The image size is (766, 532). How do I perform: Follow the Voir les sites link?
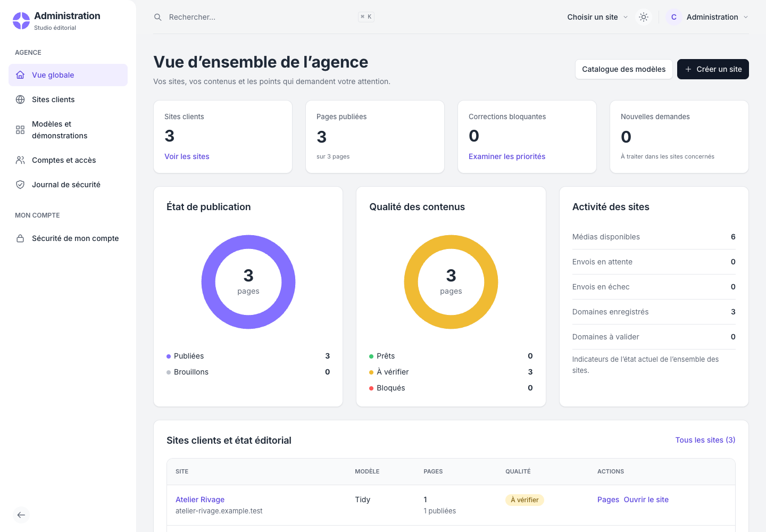point(187,156)
